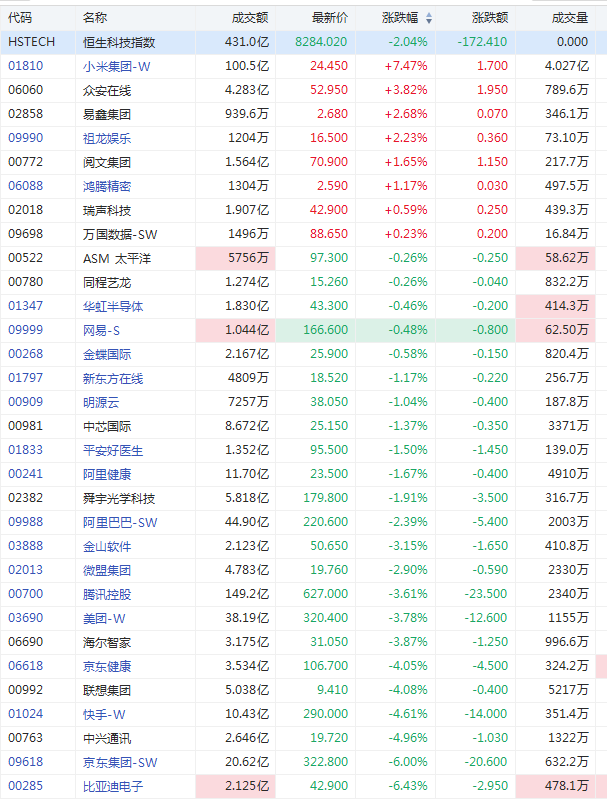The height and width of the screenshot is (808, 607).
Task: Click stock name 万国数据-SW
Action: point(120,234)
